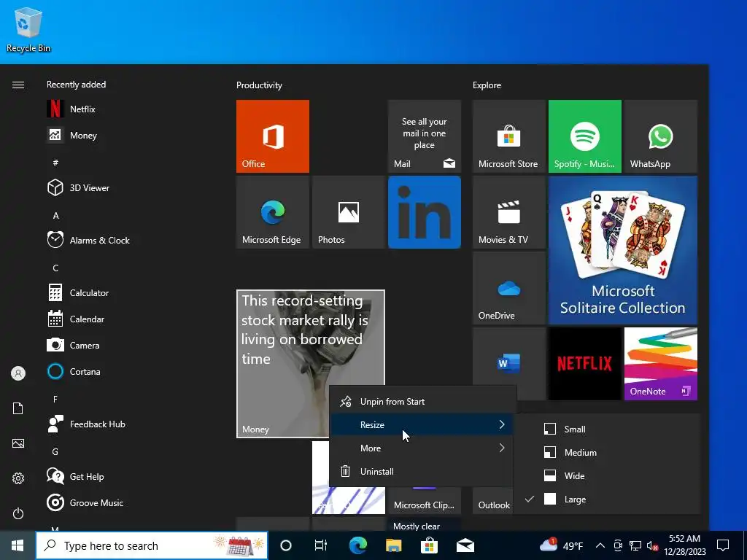Select Medium tile size
This screenshot has height=560, width=747.
coord(607,452)
